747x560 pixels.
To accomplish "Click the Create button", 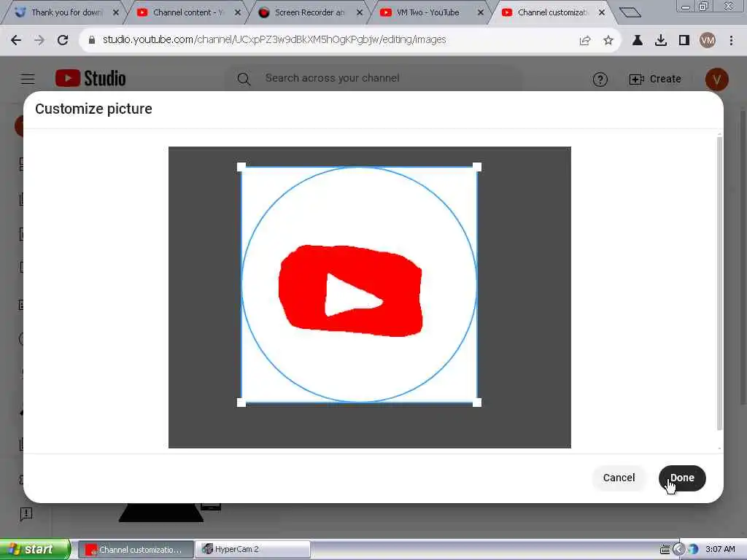I will tap(655, 79).
